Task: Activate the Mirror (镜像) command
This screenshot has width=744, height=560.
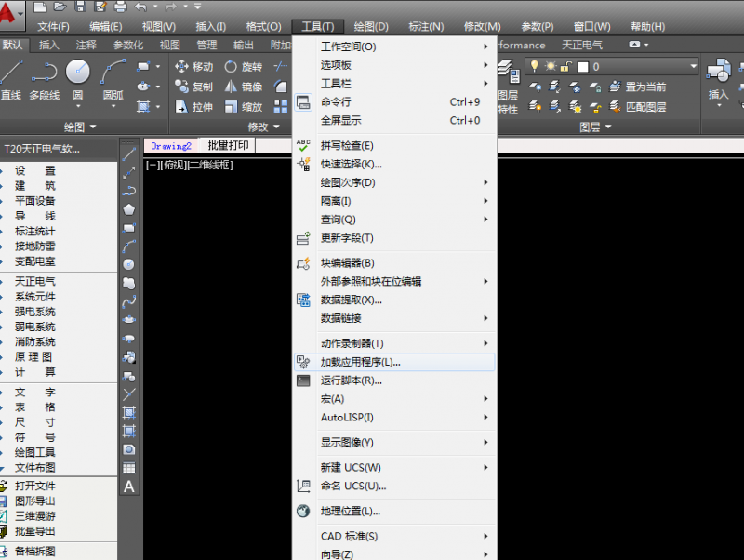Action: click(x=243, y=87)
